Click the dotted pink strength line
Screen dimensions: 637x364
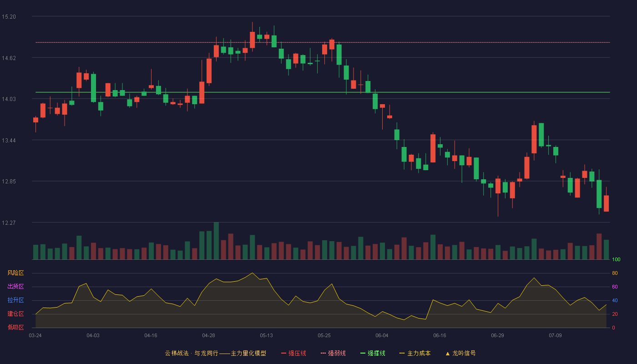323,42
